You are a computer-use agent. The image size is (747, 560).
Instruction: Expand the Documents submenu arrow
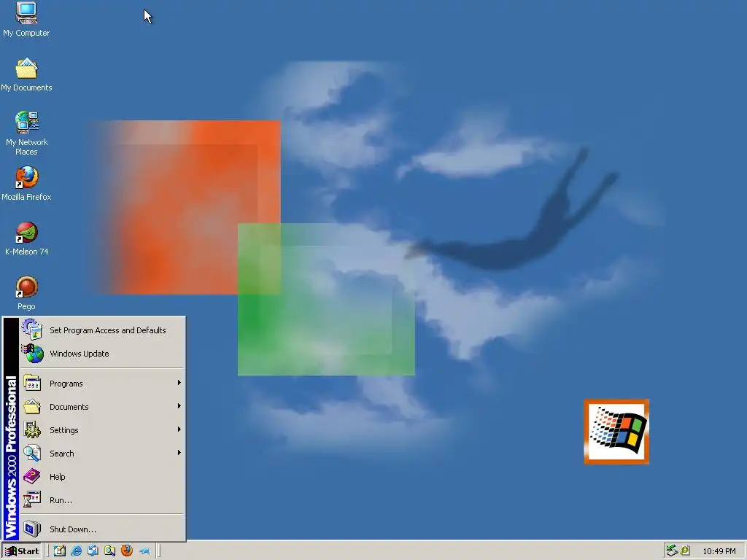tap(179, 406)
